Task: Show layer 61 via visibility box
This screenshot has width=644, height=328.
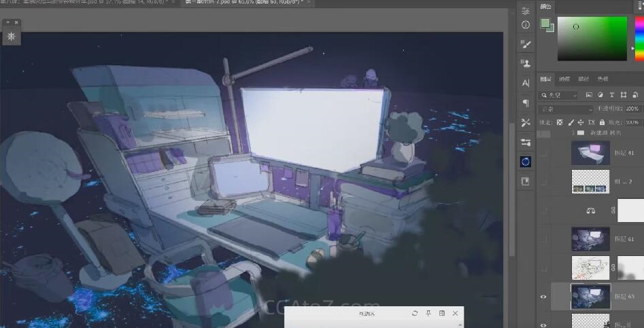Action: coord(543,240)
